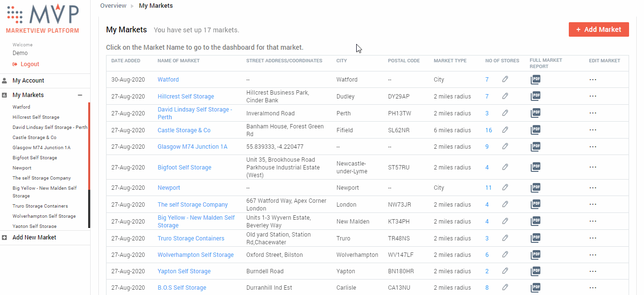Edit store count pencil for Watford
Image resolution: width=644 pixels, height=295 pixels.
505,79
